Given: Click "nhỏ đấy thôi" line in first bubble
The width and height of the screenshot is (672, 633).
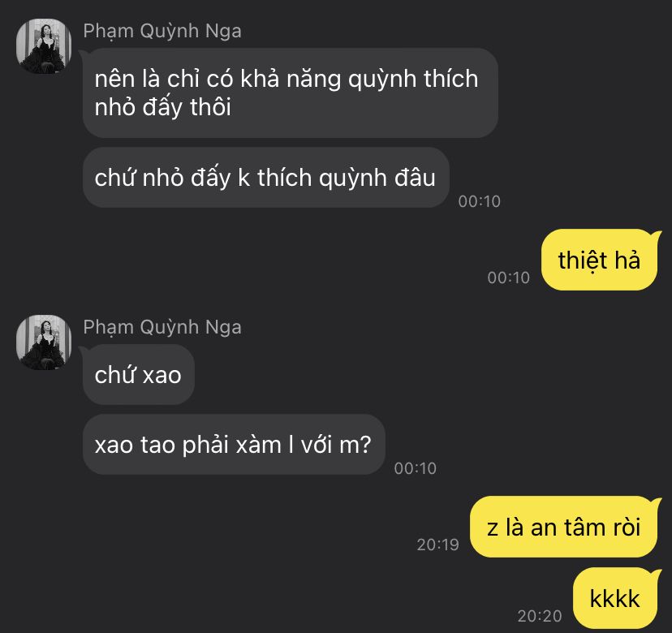Looking at the screenshot, I should coord(163,107).
